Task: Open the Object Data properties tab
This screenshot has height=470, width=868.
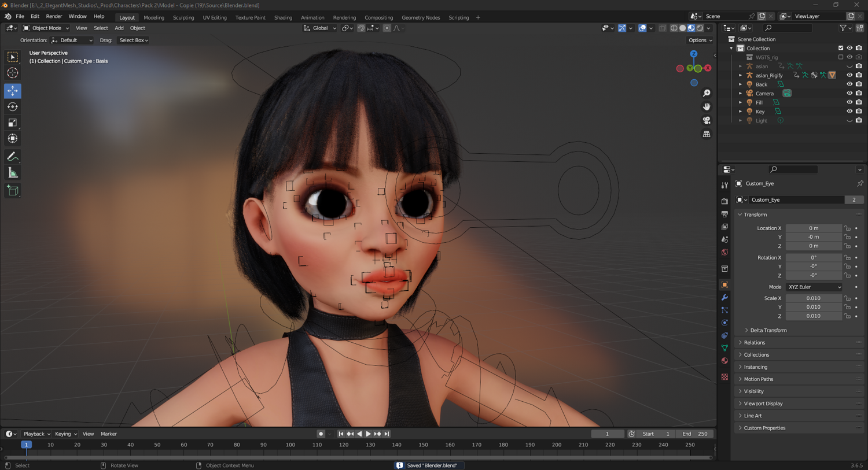Action: pos(724,348)
